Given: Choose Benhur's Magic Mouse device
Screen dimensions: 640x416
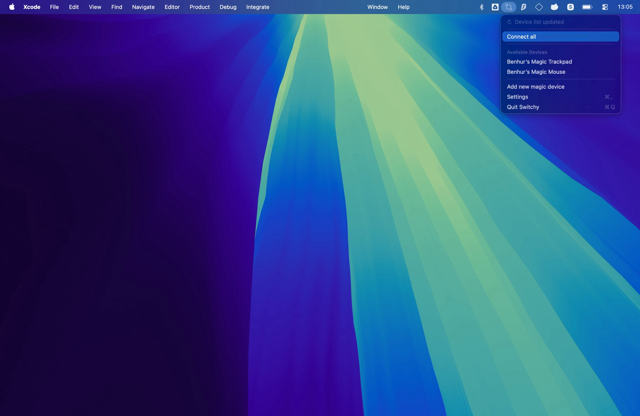Looking at the screenshot, I should pos(561,72).
